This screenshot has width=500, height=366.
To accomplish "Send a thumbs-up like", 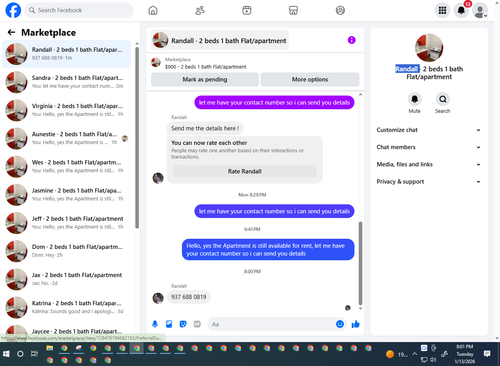I will click(355, 324).
